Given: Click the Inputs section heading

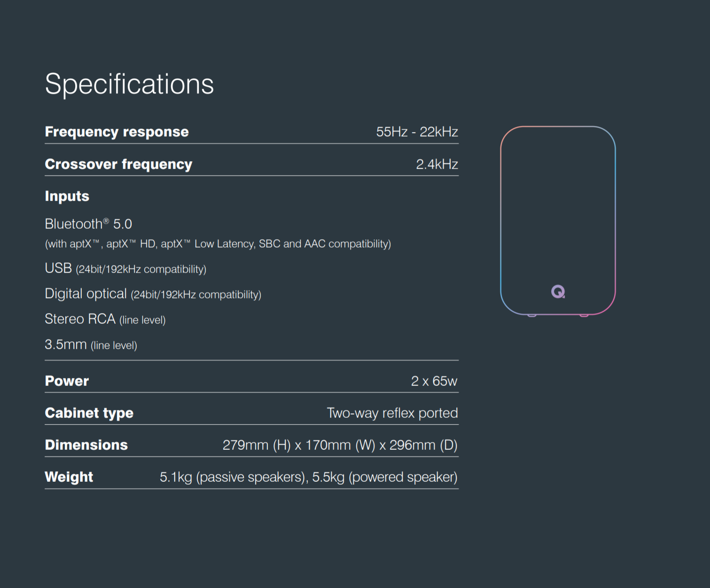Looking at the screenshot, I should [67, 196].
